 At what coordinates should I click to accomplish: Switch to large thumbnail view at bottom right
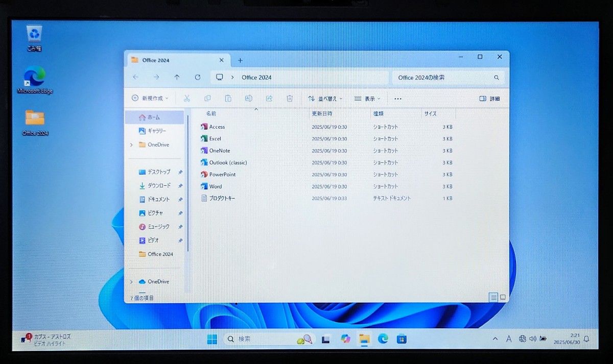[503, 297]
